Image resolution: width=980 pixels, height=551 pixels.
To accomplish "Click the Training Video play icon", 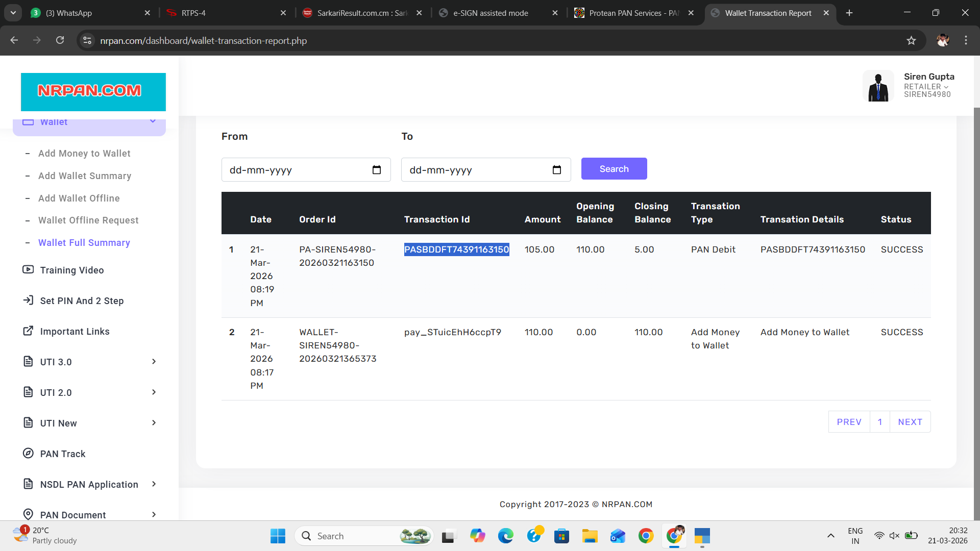I will click(28, 270).
